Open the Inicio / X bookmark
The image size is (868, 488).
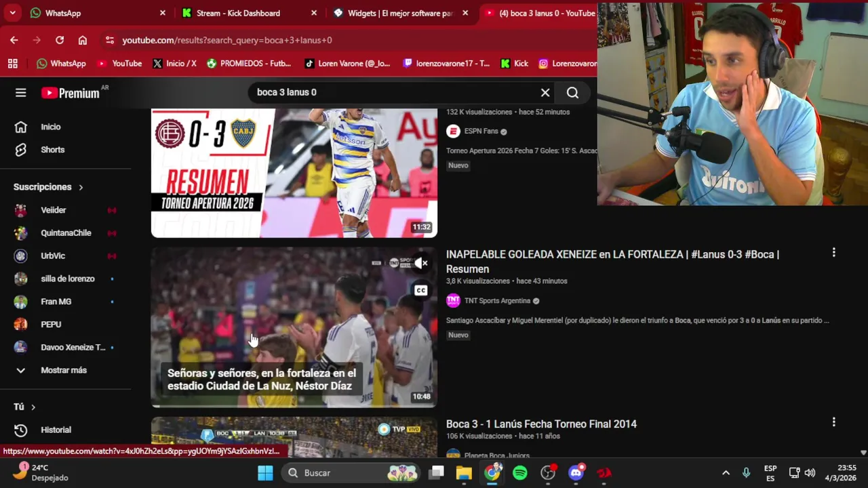174,64
